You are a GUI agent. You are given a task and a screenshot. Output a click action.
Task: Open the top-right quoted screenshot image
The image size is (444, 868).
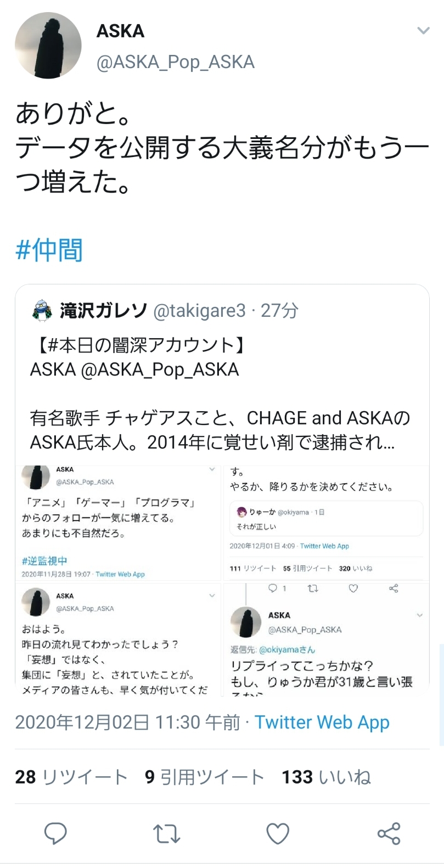(x=326, y=523)
